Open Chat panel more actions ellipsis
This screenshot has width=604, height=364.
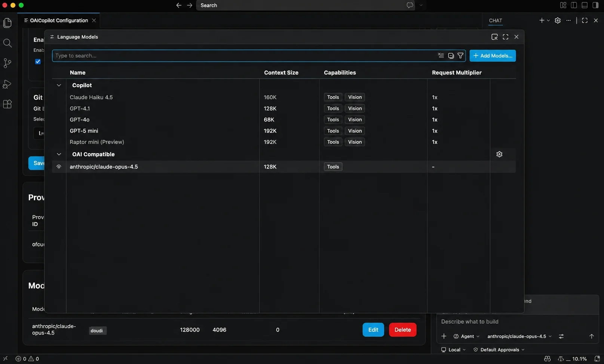coord(568,21)
